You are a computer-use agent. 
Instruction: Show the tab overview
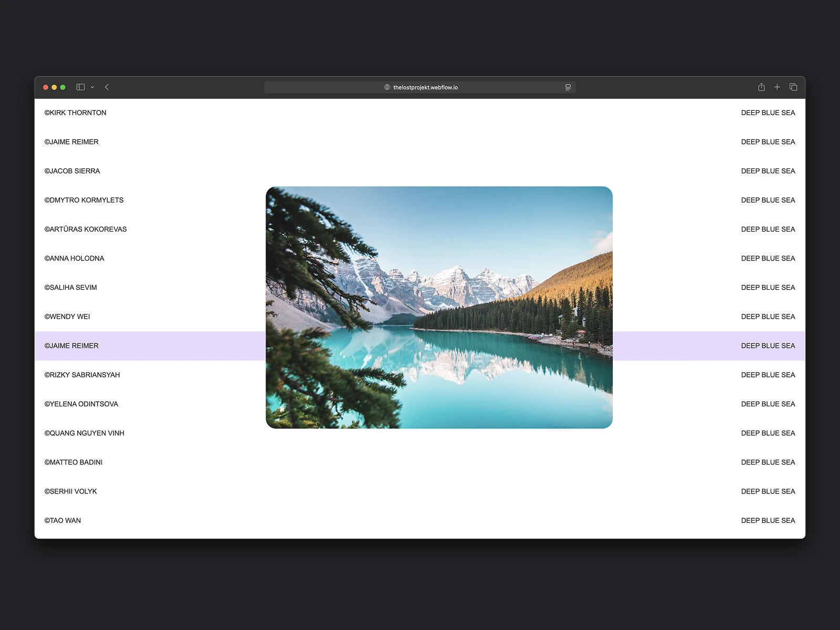[793, 87]
